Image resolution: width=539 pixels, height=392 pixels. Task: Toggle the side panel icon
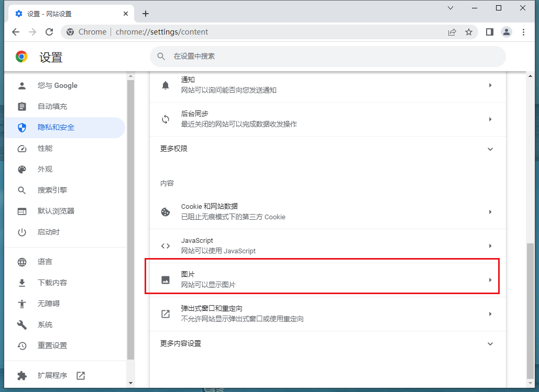coord(489,32)
